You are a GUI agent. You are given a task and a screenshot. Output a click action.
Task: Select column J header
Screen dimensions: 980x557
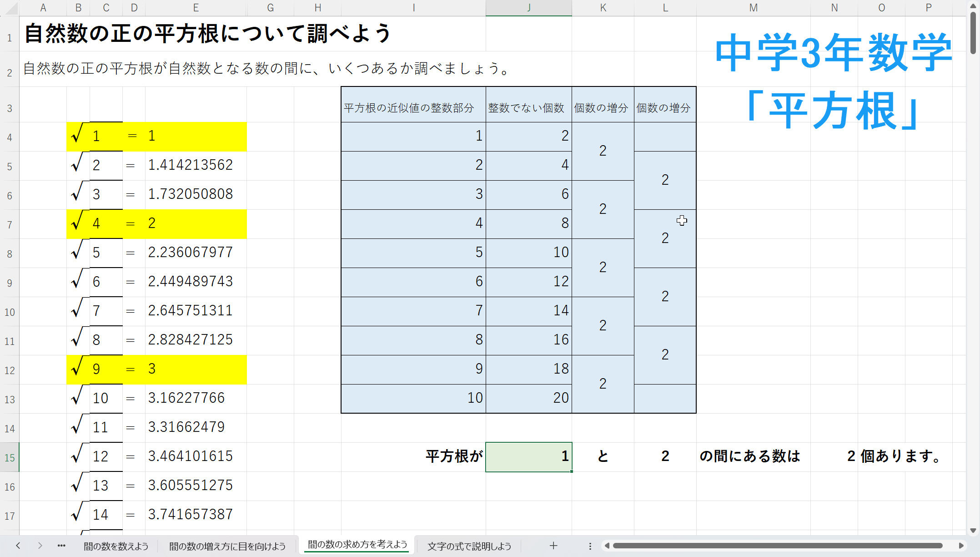coord(528,8)
